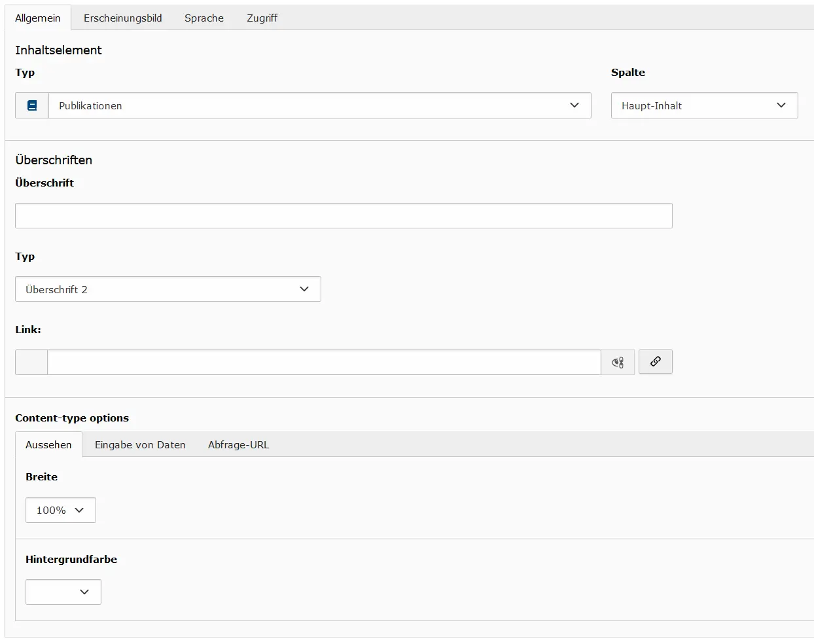The height and width of the screenshot is (644, 814).
Task: Select the Abfrage-URL tab
Action: pos(238,444)
